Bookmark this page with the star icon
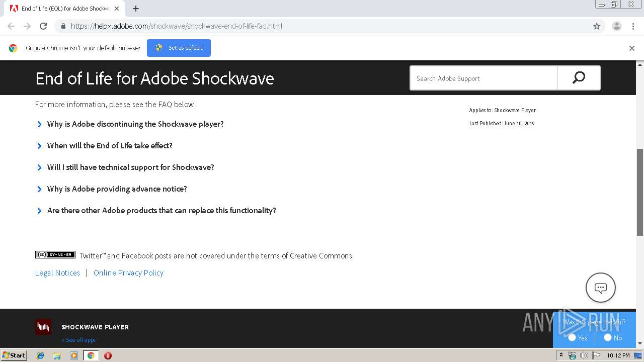The height and width of the screenshot is (362, 644). [x=597, y=26]
